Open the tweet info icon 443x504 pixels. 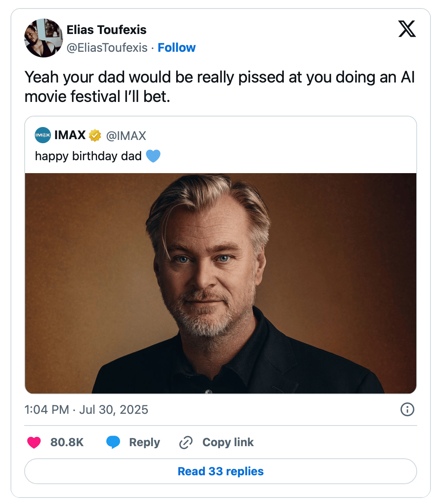coord(407,409)
